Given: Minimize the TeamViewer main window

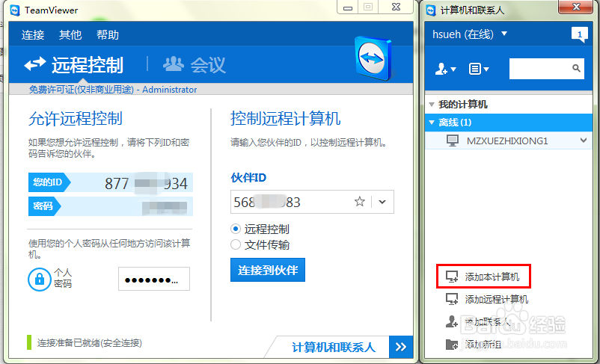Looking at the screenshot, I should 348,7.
